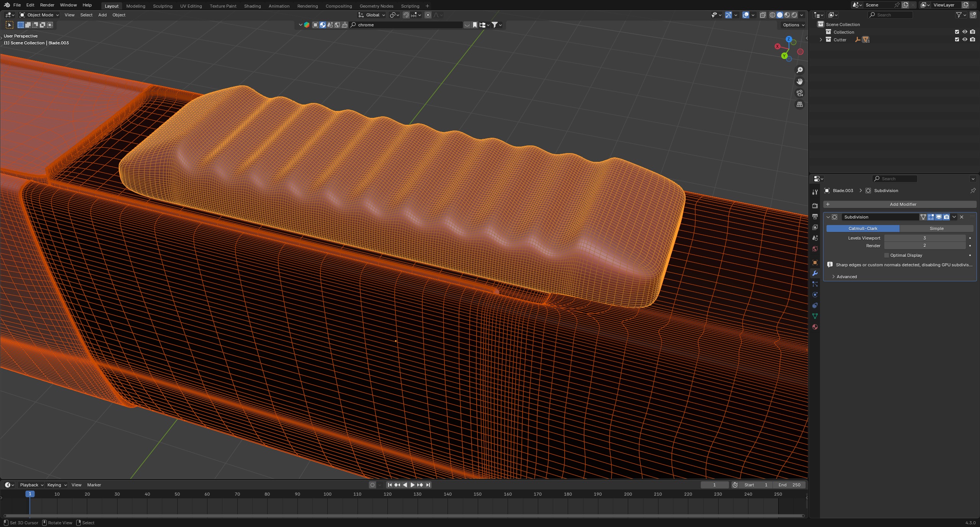Open the Keying dropdown in timeline
The height and width of the screenshot is (527, 980).
[57, 485]
